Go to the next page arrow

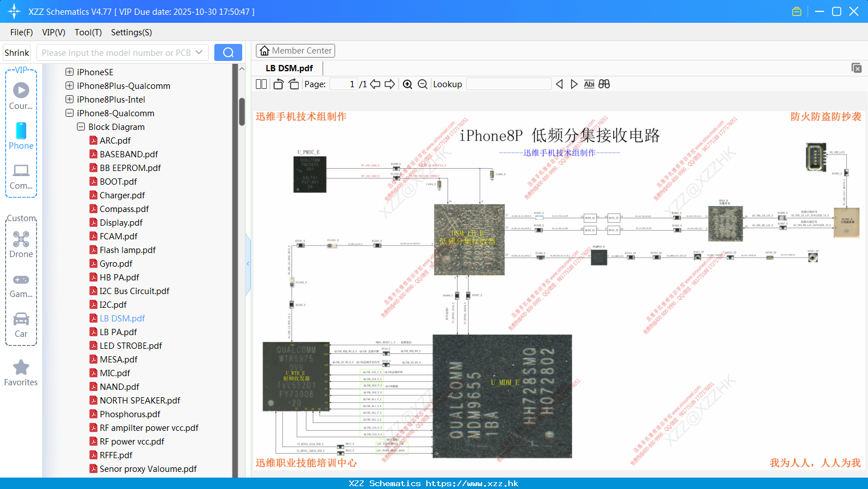[x=390, y=84]
